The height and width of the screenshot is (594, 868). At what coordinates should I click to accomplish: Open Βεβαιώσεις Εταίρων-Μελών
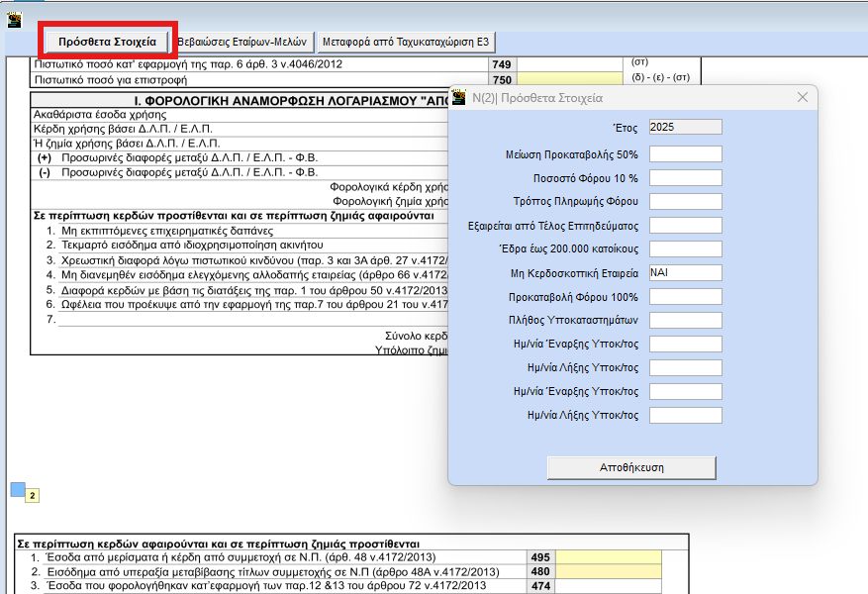[244, 42]
